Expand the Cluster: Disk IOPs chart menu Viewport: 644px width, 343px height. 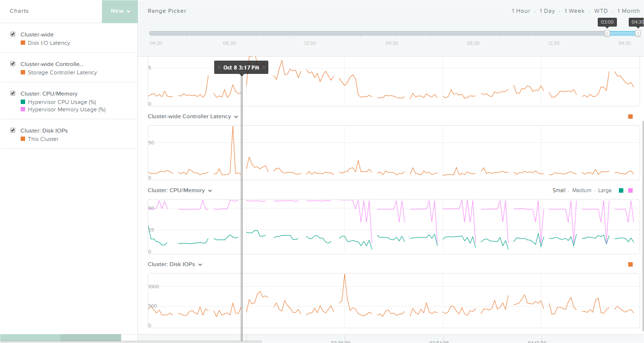click(x=200, y=265)
